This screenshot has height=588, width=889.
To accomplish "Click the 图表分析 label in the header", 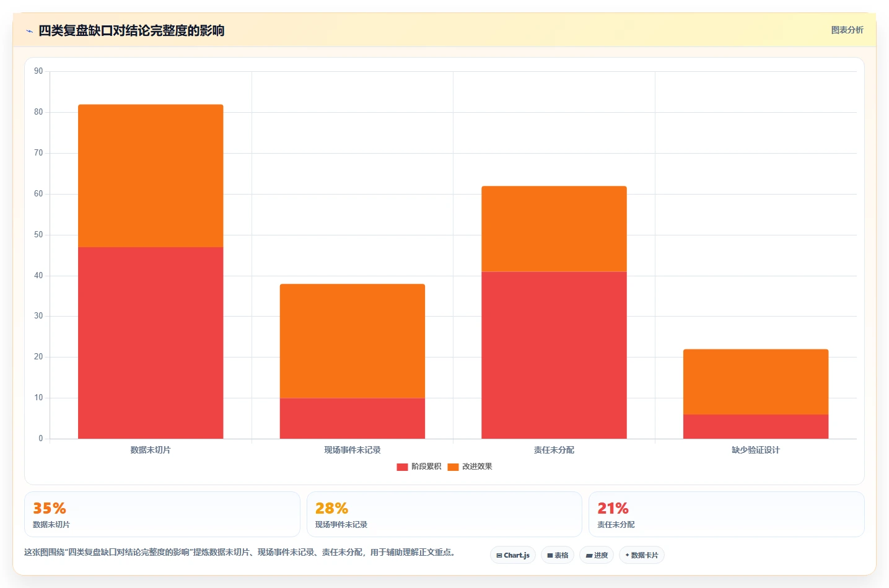I will point(847,30).
